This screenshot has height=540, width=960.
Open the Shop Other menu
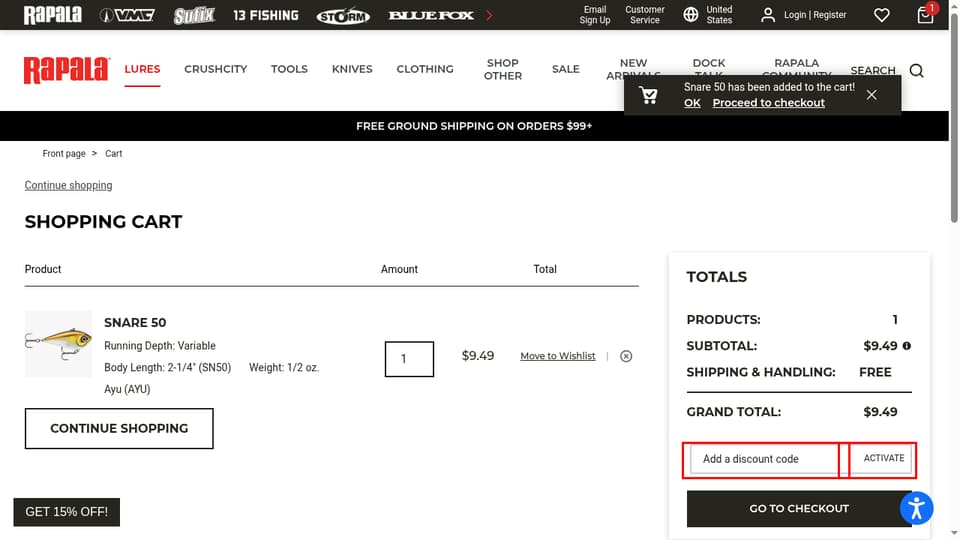(x=503, y=69)
